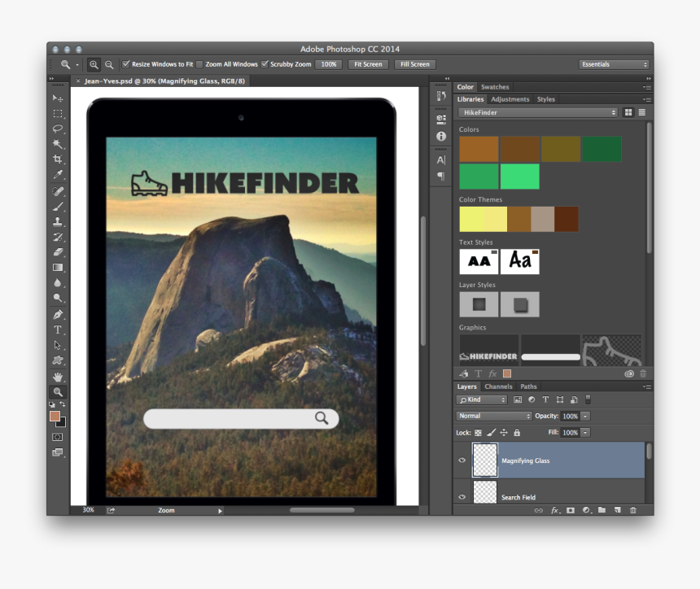
Task: Open the status bar Zoom arrow menu
Action: click(x=220, y=511)
